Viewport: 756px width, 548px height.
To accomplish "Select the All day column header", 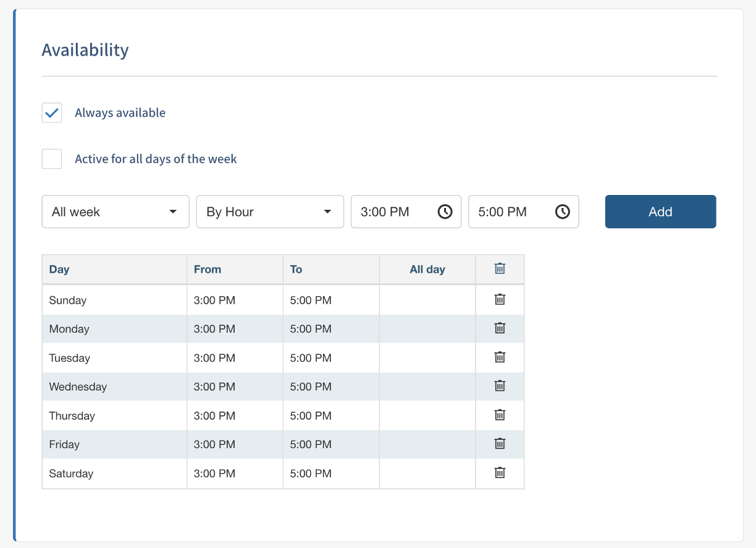I will (427, 269).
